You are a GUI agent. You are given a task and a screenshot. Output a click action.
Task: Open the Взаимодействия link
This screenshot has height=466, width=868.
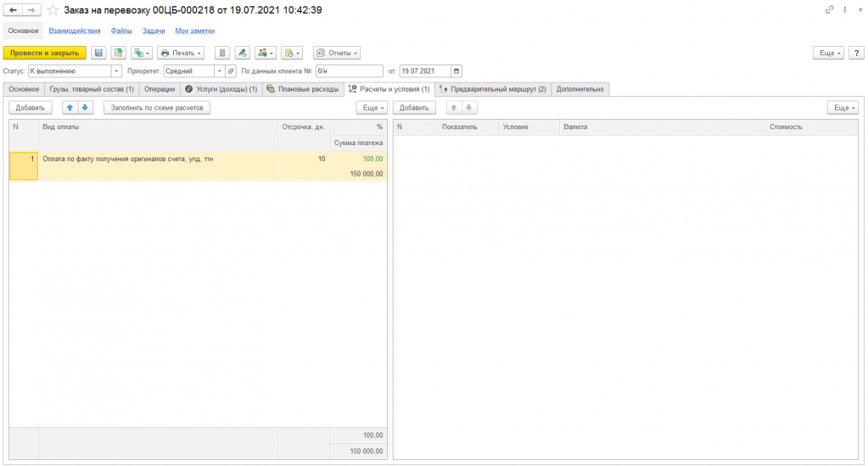(75, 31)
